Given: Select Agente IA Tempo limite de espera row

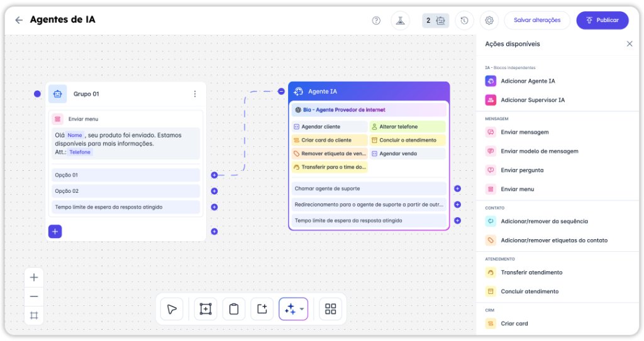Looking at the screenshot, I should coord(369,220).
